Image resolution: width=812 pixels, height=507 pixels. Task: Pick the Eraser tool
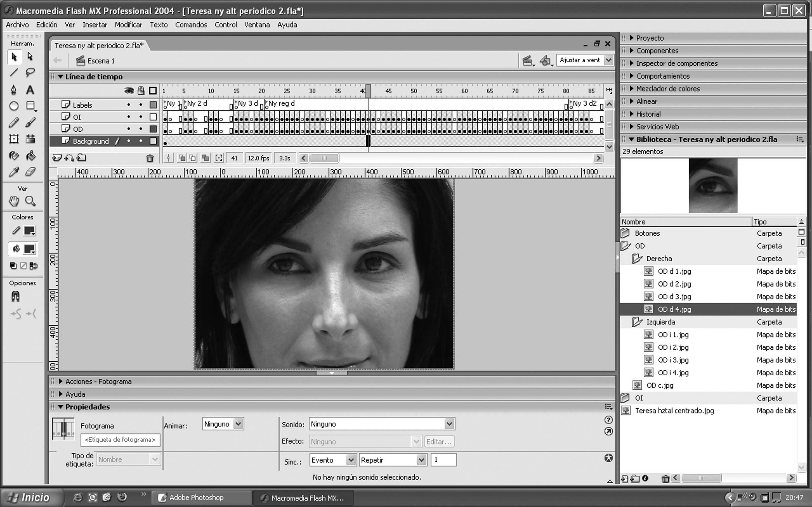tap(30, 172)
